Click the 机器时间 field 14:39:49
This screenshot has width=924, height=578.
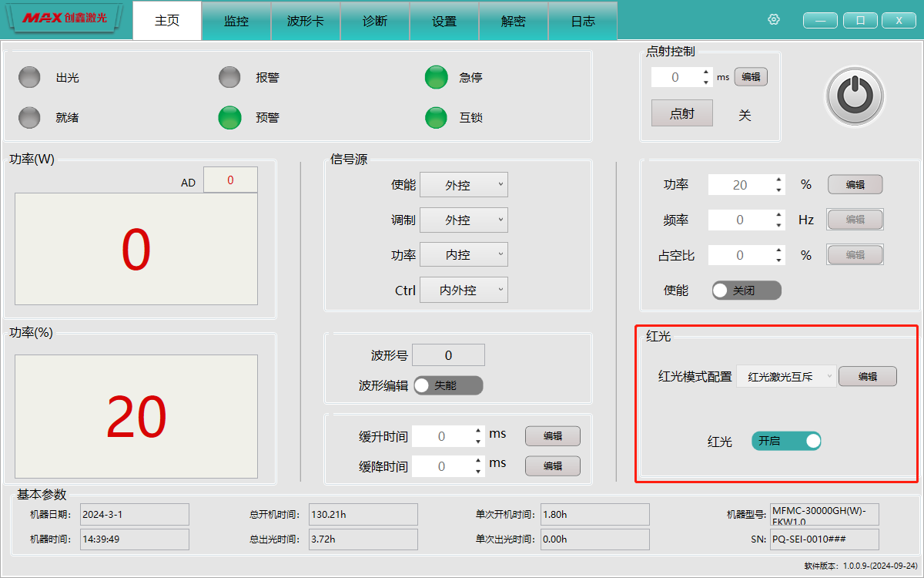[x=135, y=539]
